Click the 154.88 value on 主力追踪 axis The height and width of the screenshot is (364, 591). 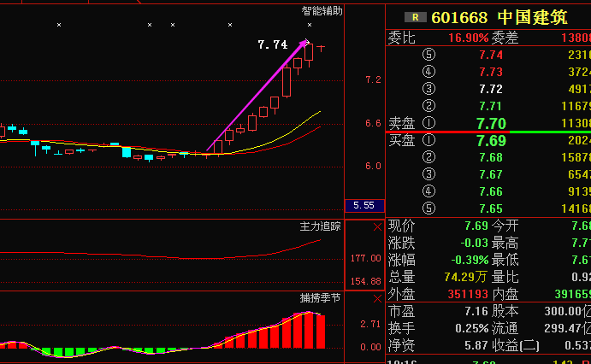[365, 281]
